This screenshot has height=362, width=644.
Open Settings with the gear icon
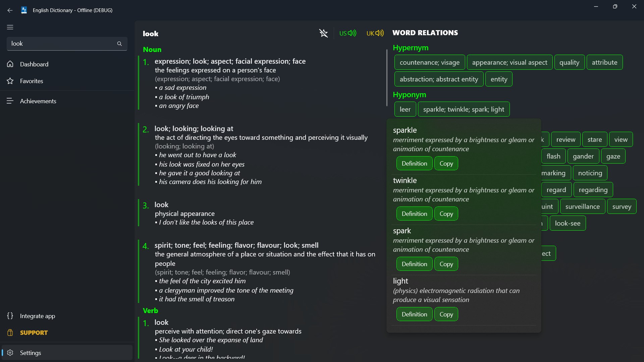(30, 353)
